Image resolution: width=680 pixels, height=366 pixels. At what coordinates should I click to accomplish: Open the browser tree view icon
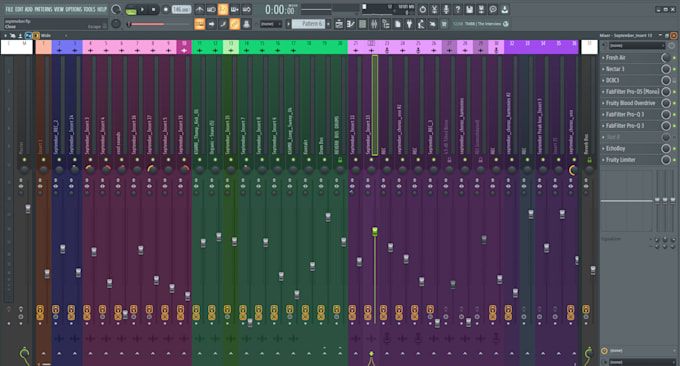[386, 24]
